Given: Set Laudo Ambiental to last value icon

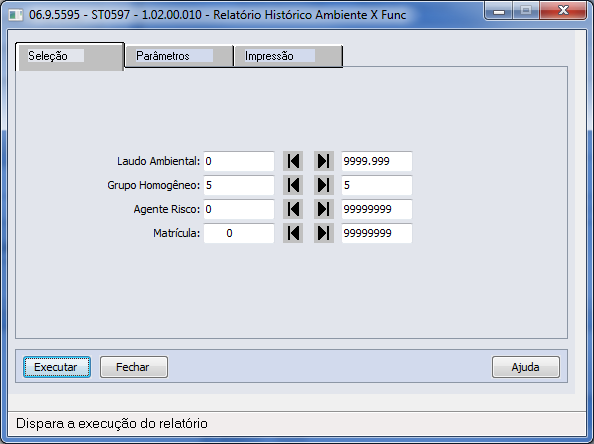Looking at the screenshot, I should point(324,161).
